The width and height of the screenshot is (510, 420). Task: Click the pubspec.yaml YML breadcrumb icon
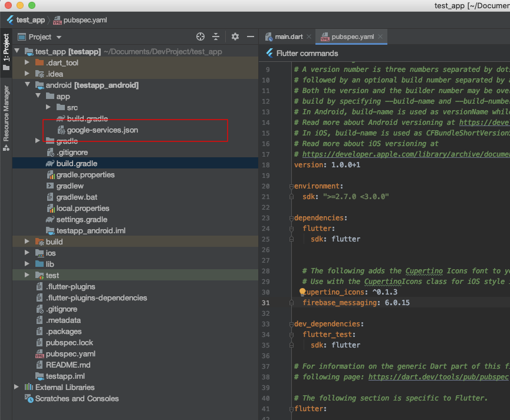tap(57, 20)
